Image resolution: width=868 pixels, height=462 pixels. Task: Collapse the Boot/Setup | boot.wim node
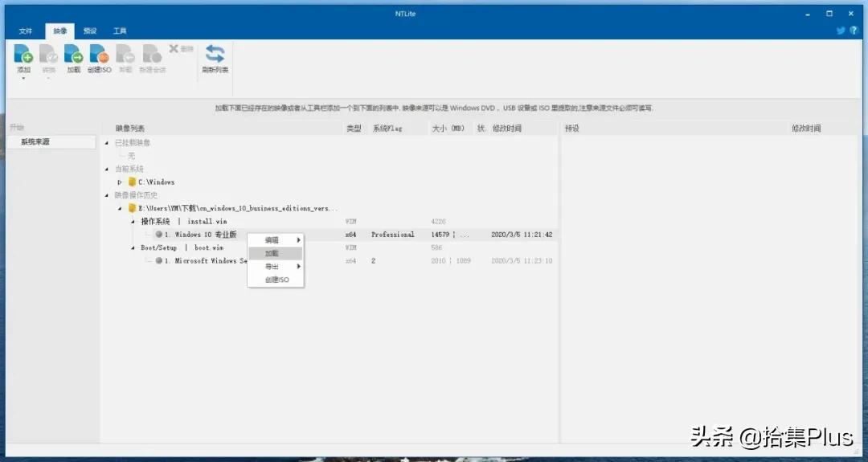(x=133, y=248)
